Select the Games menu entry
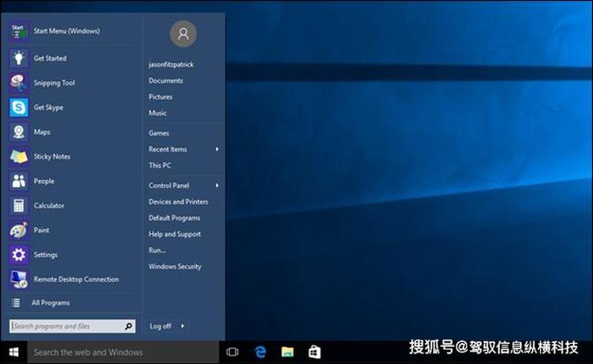The width and height of the screenshot is (593, 364). tap(159, 133)
